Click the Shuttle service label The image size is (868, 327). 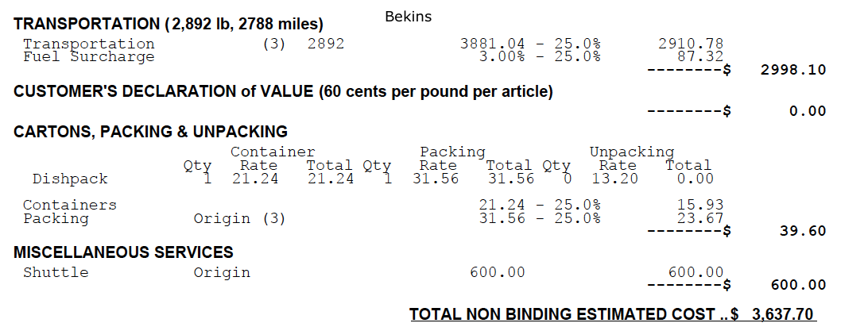(56, 272)
